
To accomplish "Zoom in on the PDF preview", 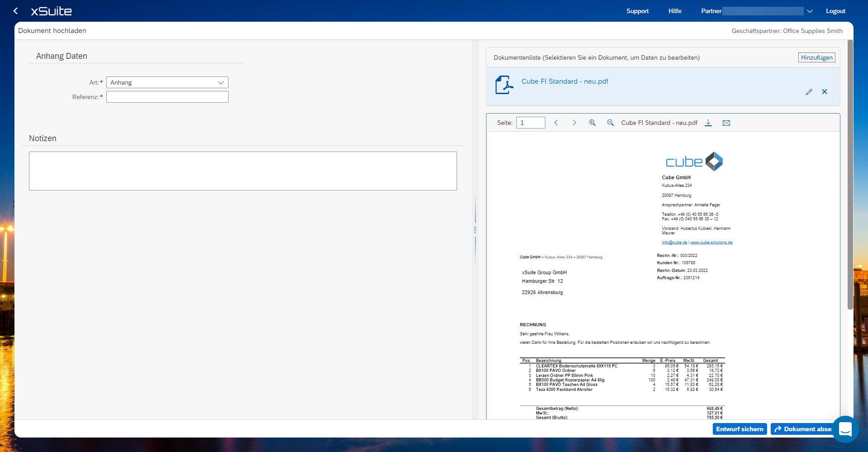I will click(x=592, y=123).
